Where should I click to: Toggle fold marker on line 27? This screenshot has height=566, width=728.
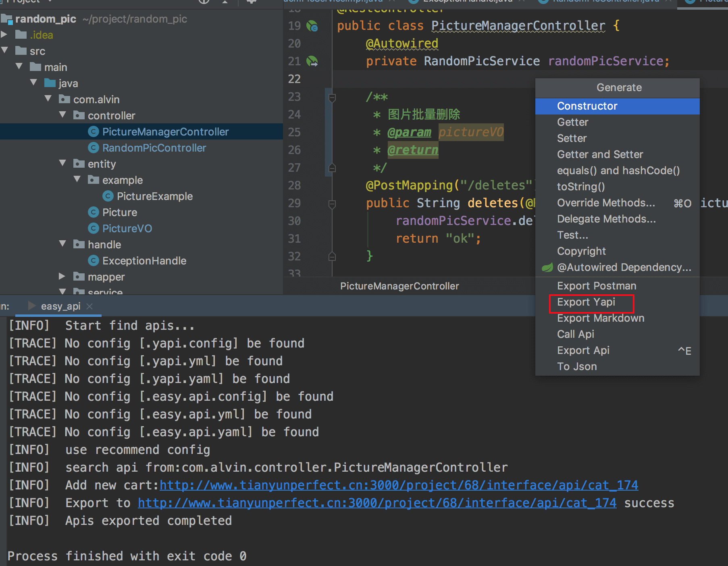click(x=332, y=168)
